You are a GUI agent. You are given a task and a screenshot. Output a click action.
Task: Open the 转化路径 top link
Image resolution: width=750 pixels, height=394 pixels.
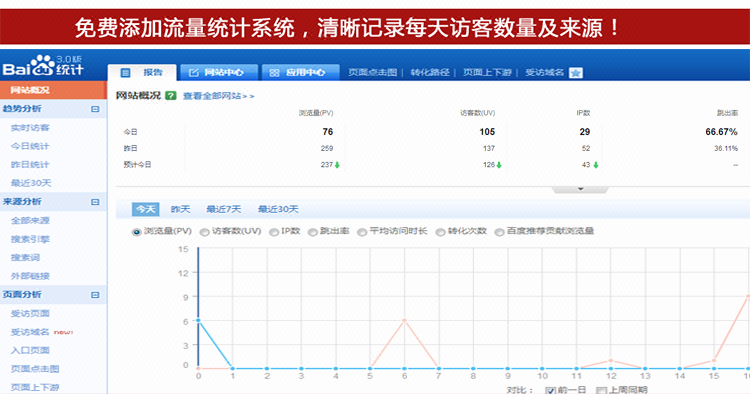click(430, 73)
